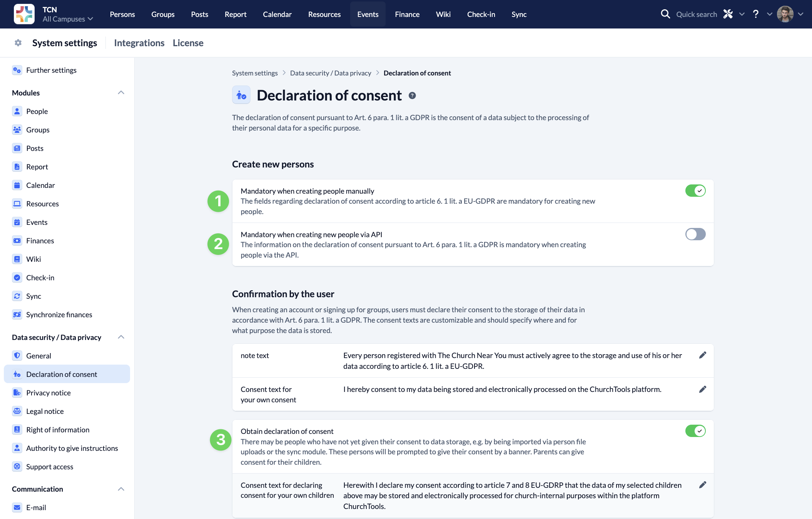Edit the consent text for your own consent

pos(702,389)
